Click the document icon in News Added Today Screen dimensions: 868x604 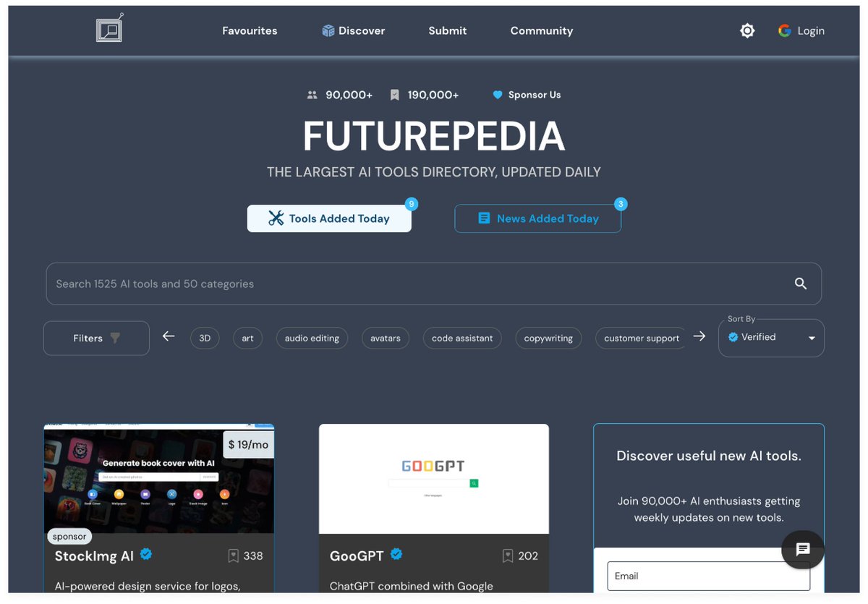click(x=484, y=218)
